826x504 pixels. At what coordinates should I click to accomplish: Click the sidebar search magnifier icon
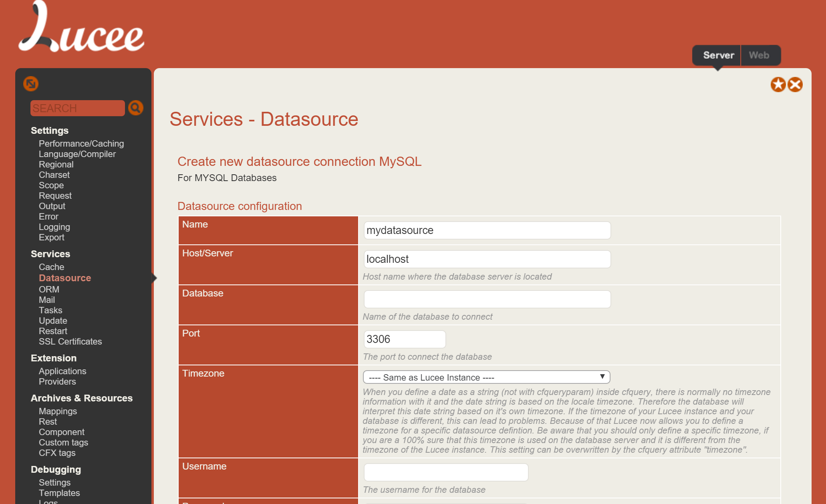(135, 108)
